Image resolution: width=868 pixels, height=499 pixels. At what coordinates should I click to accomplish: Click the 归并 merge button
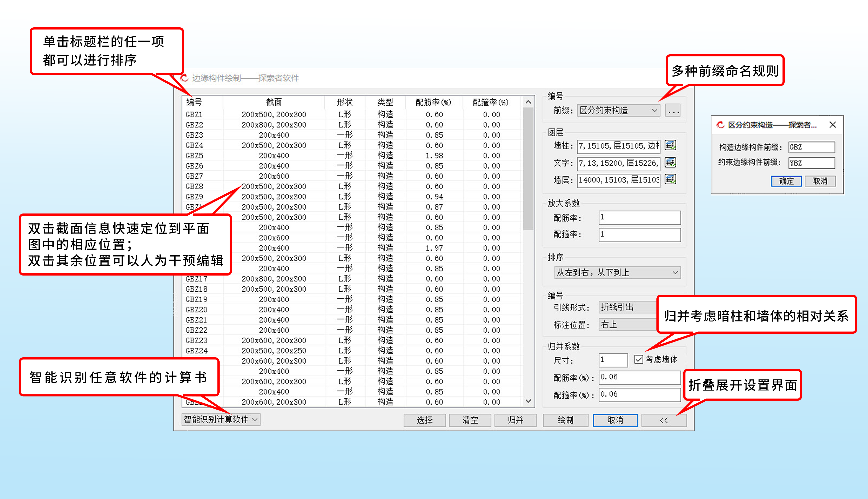(x=515, y=420)
